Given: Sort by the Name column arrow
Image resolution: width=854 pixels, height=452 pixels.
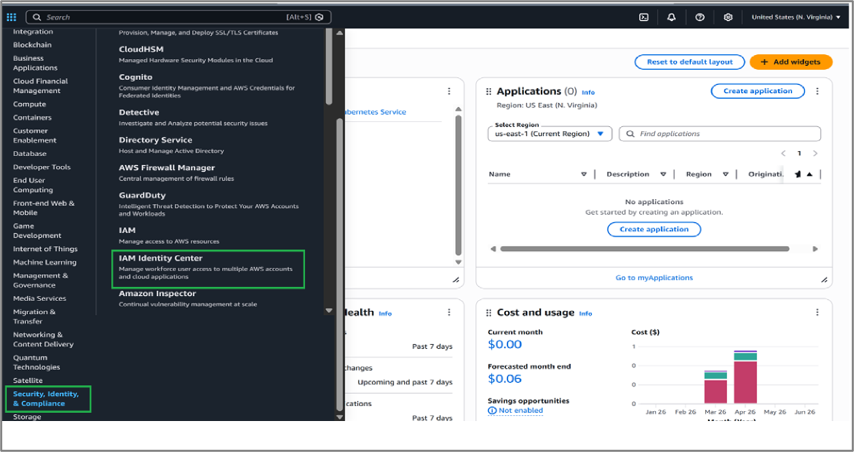Looking at the screenshot, I should coord(583,174).
